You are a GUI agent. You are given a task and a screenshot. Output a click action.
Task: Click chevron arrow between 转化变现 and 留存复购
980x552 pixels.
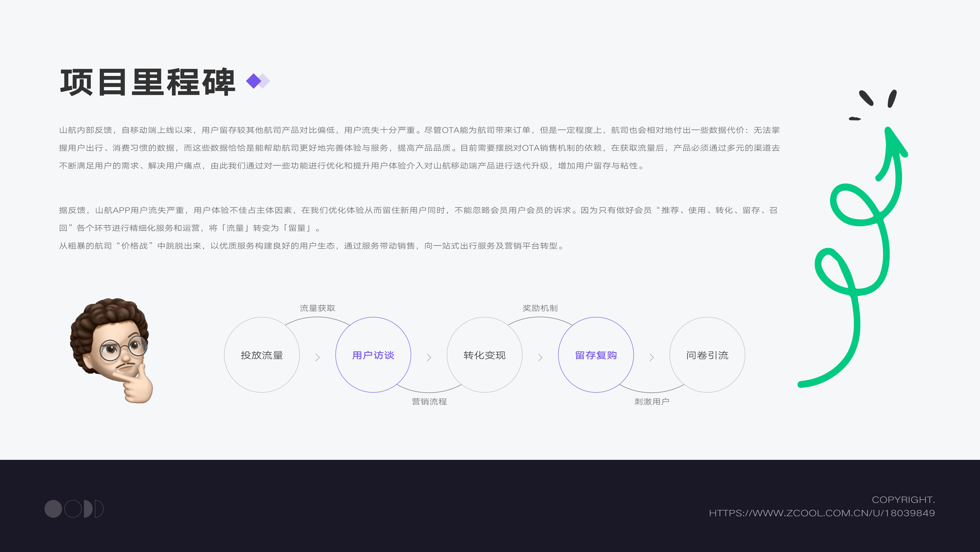tap(540, 357)
